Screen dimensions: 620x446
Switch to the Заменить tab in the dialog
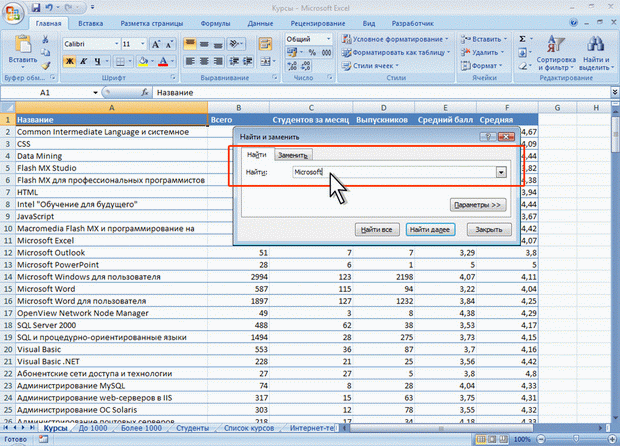pyautogui.click(x=293, y=155)
